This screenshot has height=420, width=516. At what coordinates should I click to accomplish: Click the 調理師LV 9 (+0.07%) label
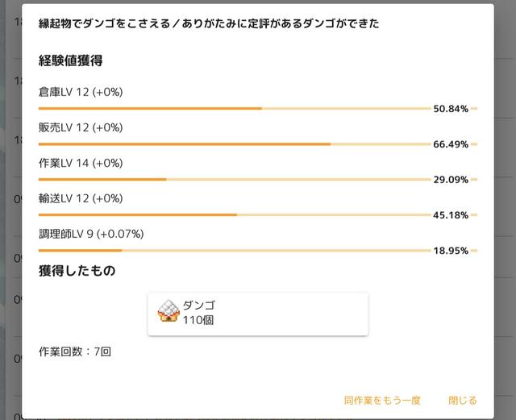91,234
